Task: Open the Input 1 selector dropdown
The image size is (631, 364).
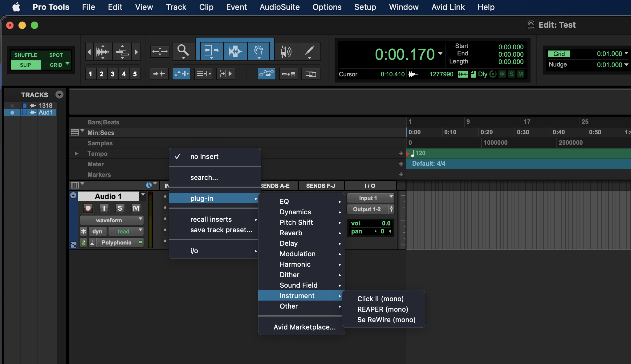Action: pos(370,198)
